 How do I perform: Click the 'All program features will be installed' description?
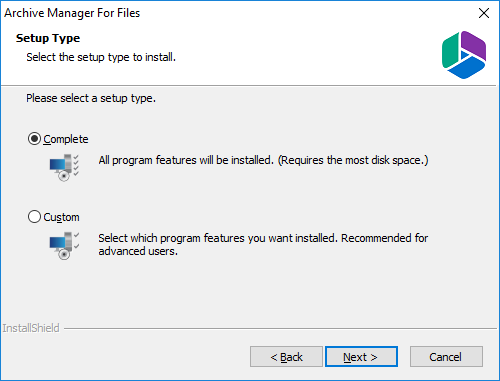(186, 160)
